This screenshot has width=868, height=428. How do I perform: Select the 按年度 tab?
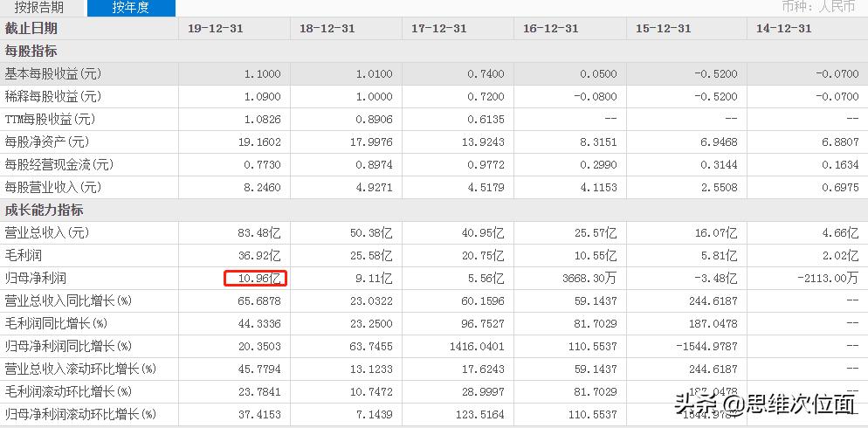(x=131, y=8)
